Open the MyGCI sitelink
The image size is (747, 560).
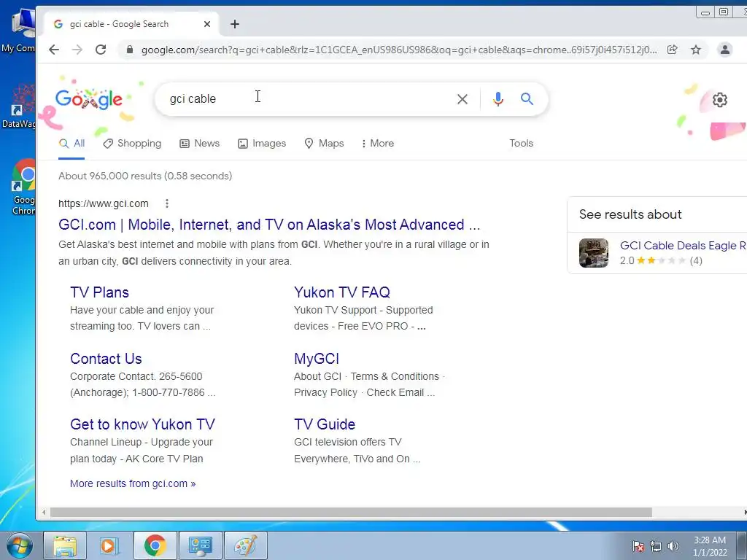click(x=317, y=359)
